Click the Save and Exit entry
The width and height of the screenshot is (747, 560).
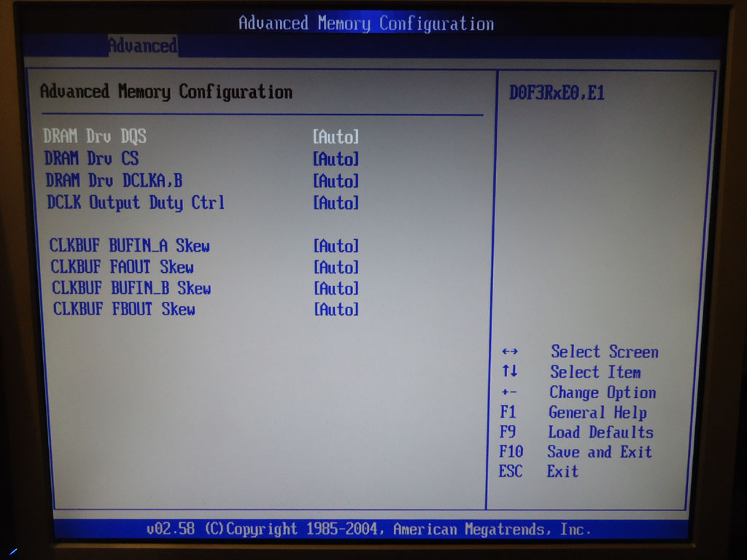click(600, 451)
